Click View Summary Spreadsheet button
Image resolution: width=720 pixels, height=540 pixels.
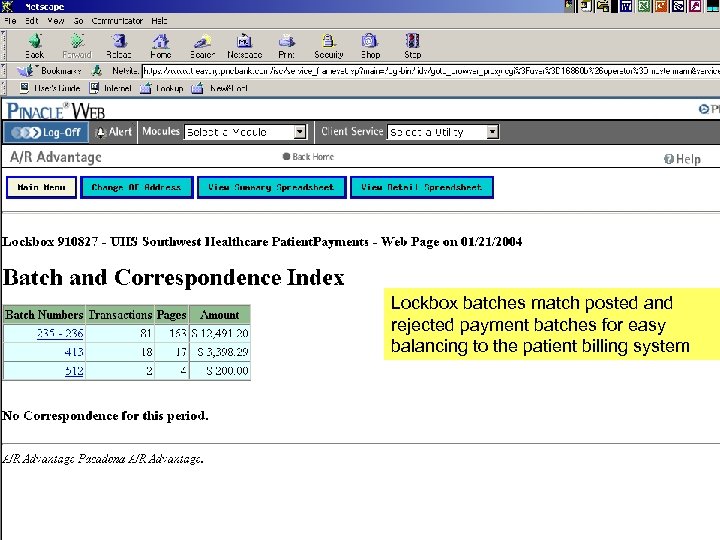pyautogui.click(x=271, y=187)
